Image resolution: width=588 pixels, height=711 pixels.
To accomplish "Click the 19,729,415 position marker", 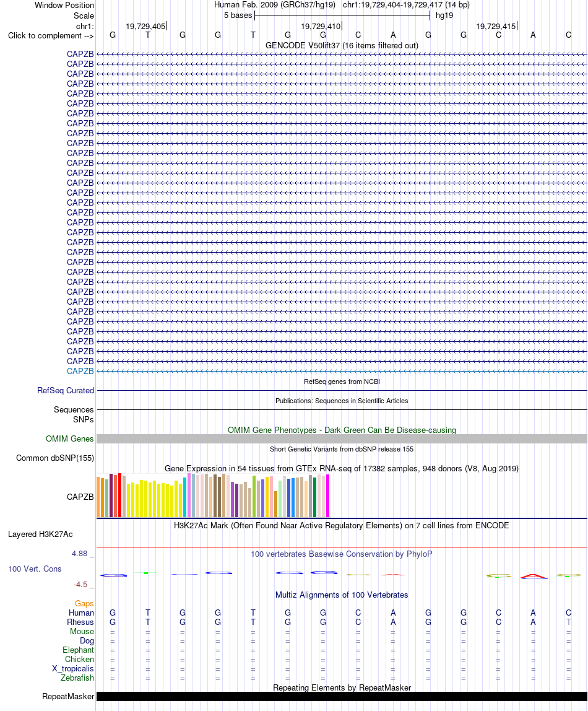I will pos(496,26).
